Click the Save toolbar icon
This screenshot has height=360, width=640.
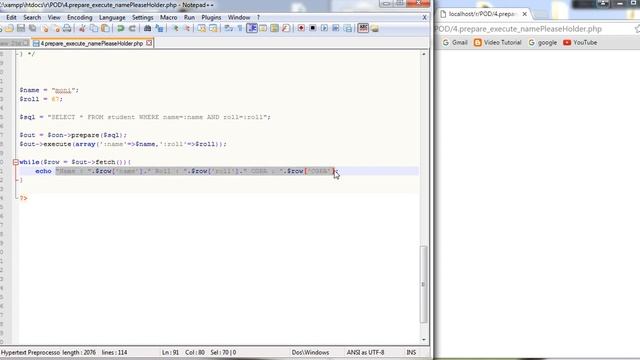(21, 28)
